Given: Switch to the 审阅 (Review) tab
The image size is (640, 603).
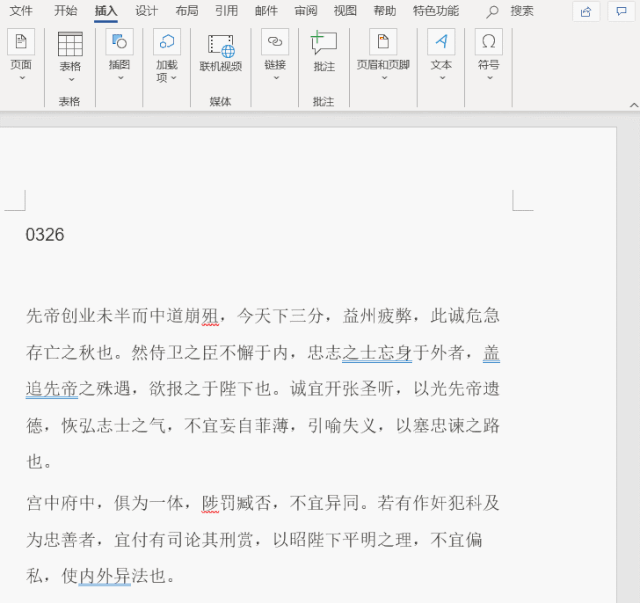Looking at the screenshot, I should click(306, 11).
